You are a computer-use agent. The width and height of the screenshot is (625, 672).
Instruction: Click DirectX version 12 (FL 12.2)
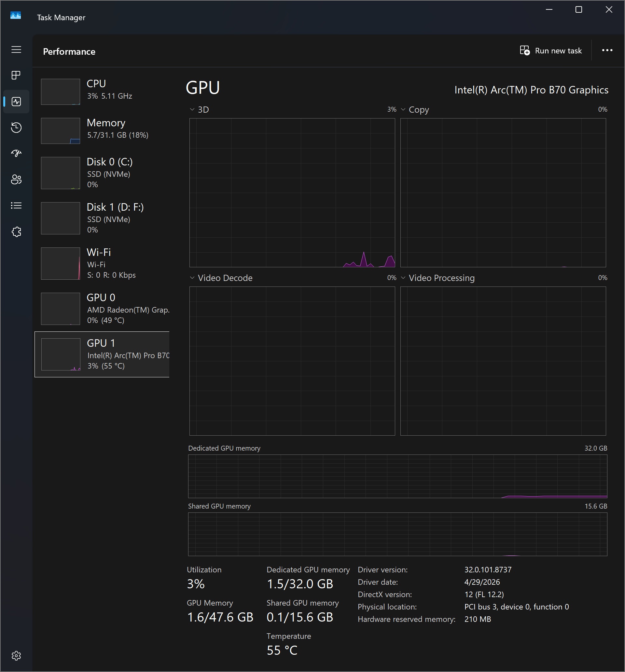tap(484, 595)
